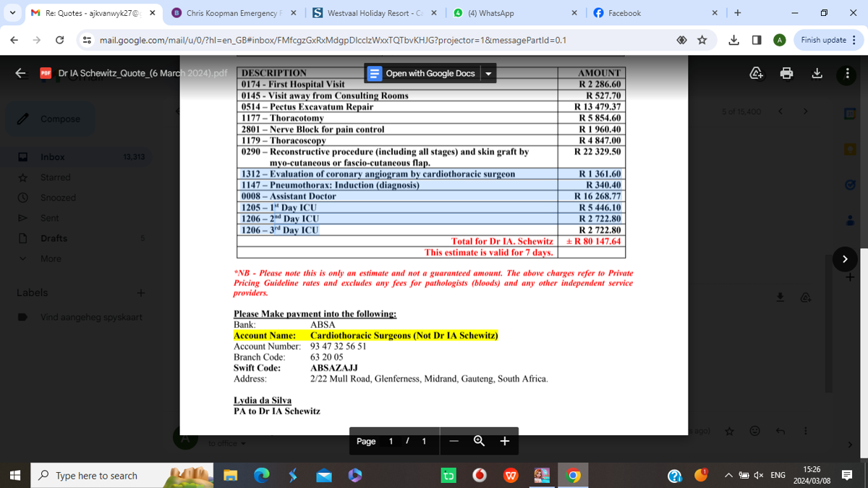Click the Compose button
Screen dimensions: 868x488
pos(51,119)
